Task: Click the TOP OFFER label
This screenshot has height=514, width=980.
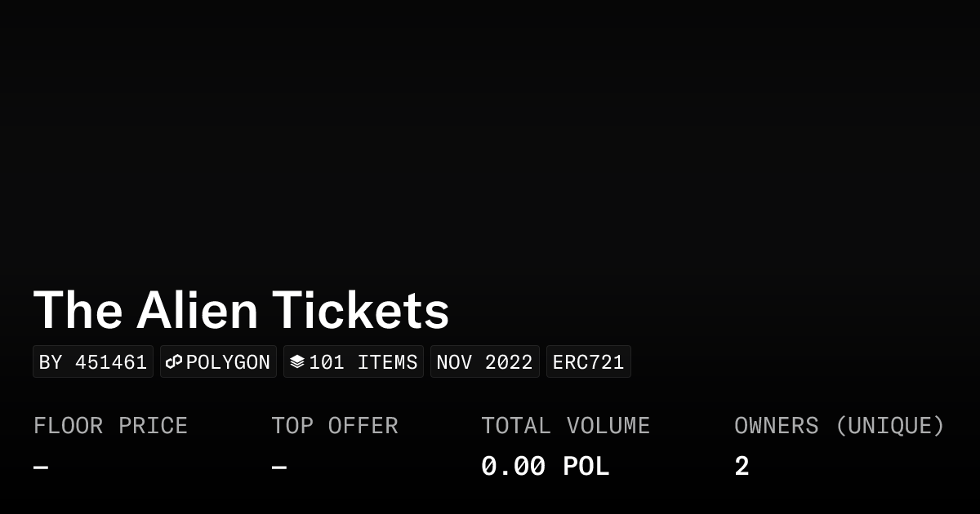Action: pyautogui.click(x=334, y=426)
